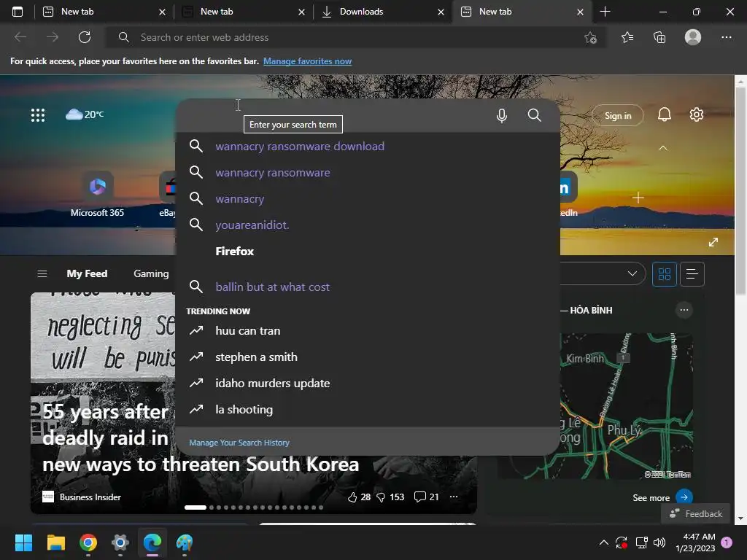Viewport: 747px width, 560px height.
Task: Add this page to favorites star icon
Action: point(590,37)
